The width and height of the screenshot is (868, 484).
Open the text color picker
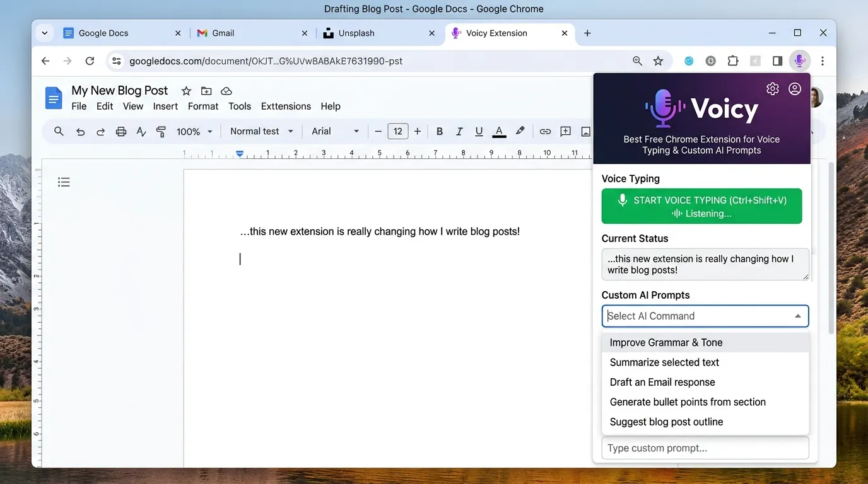pos(499,131)
